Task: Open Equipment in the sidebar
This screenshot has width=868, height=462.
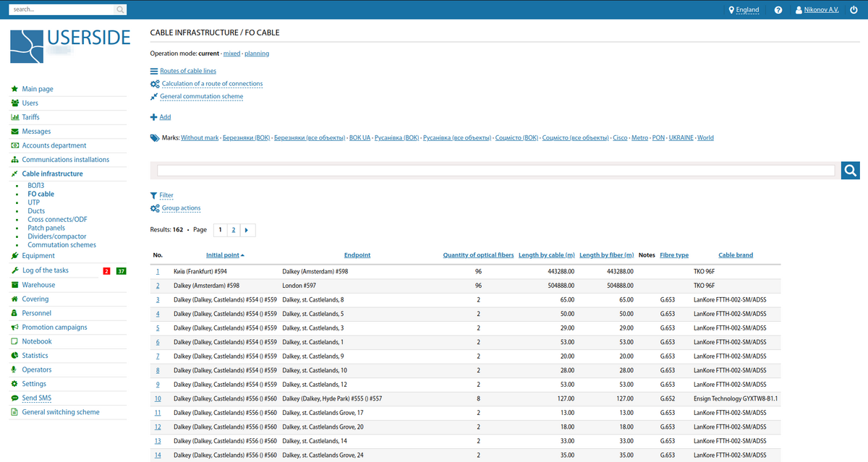Action: 38,256
